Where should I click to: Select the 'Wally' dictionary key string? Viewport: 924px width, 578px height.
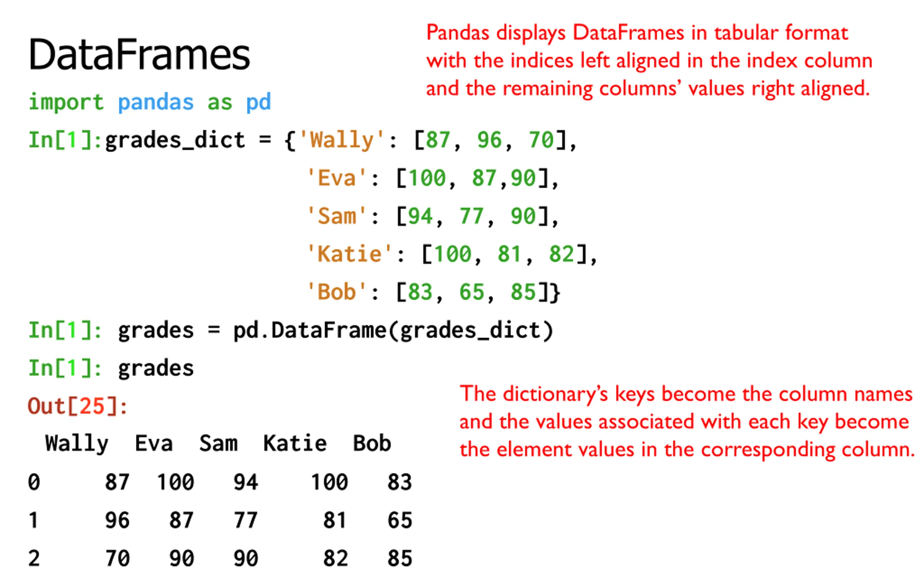click(342, 139)
